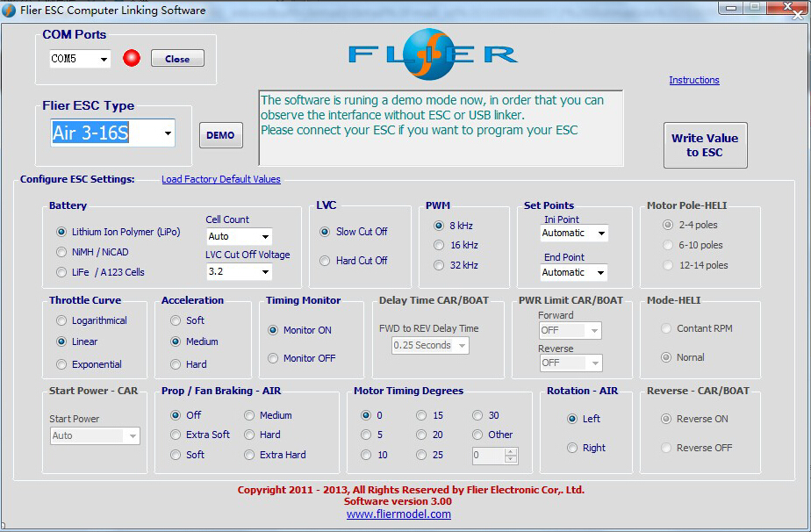The width and height of the screenshot is (811, 532).
Task: Click the Load Factory Default Values link
Action: (x=221, y=179)
